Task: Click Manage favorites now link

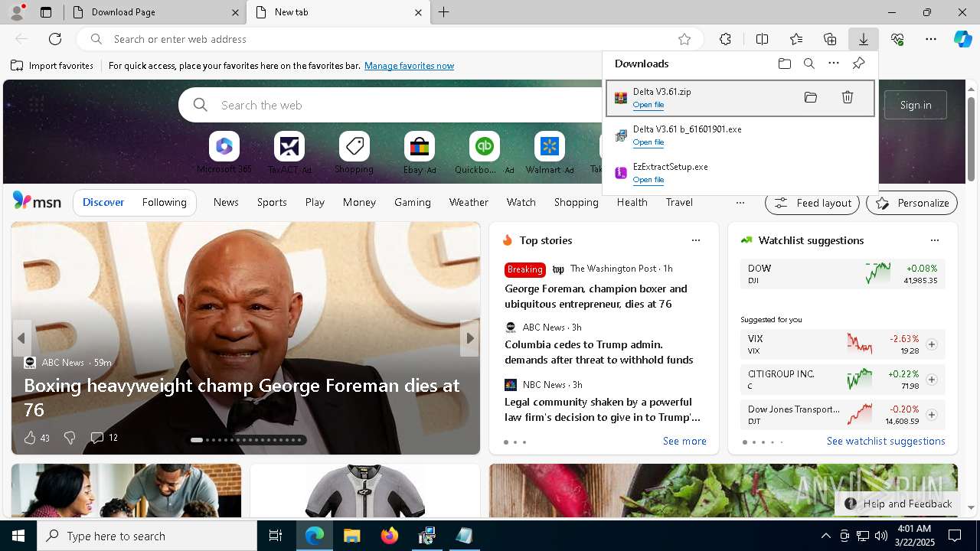Action: pyautogui.click(x=409, y=66)
